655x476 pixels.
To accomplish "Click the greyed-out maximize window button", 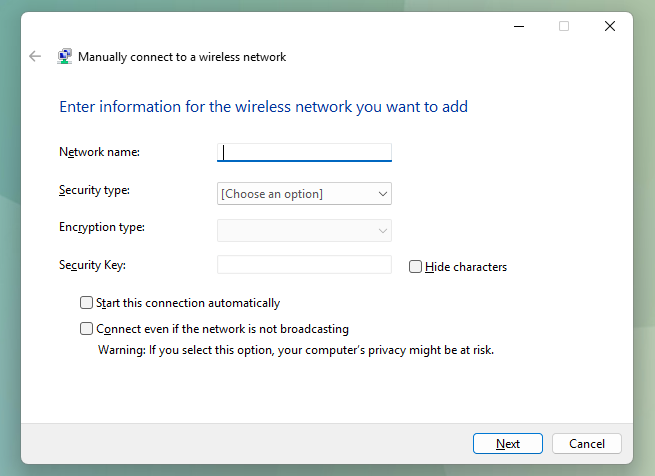I will (564, 26).
